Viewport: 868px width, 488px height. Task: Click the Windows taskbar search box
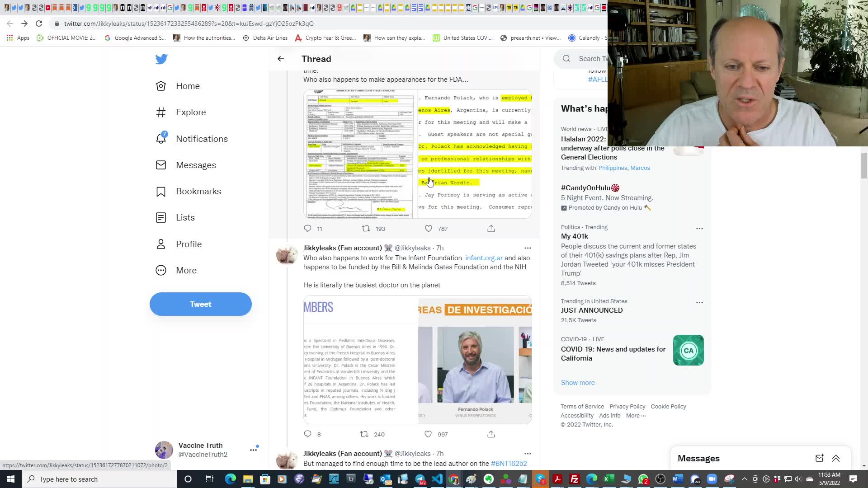click(99, 479)
